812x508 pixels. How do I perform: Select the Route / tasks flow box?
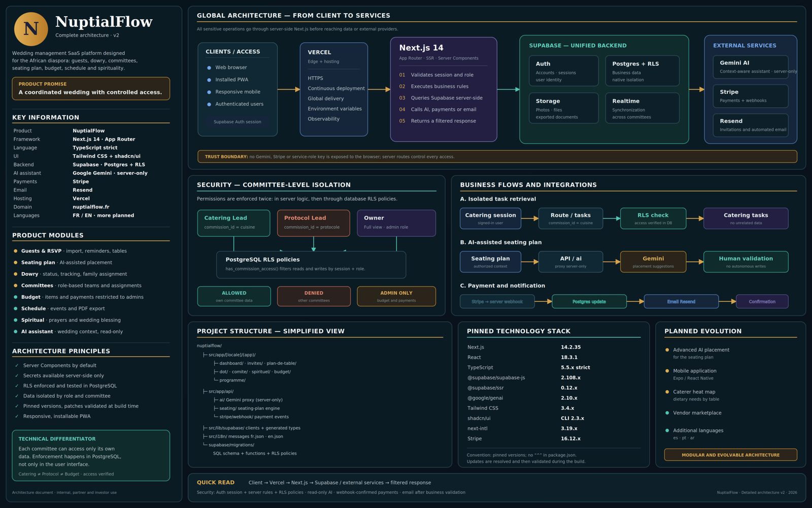pos(570,218)
